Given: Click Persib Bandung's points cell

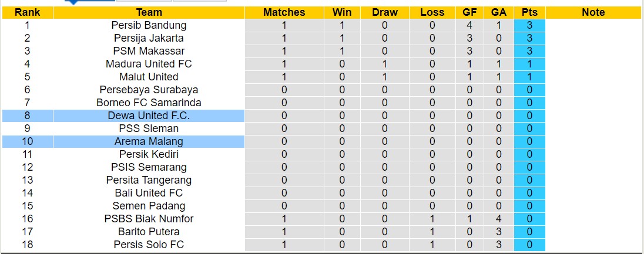Looking at the screenshot, I should click(x=529, y=25).
